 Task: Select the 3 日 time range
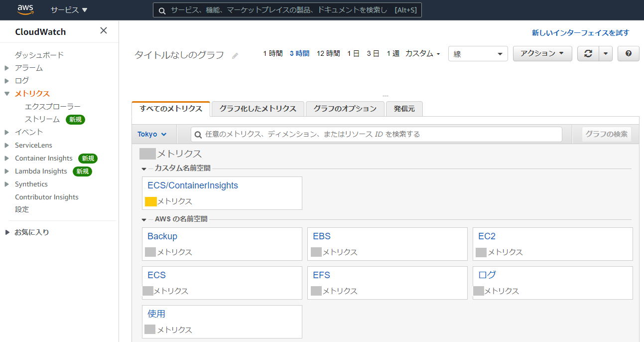[x=373, y=53]
